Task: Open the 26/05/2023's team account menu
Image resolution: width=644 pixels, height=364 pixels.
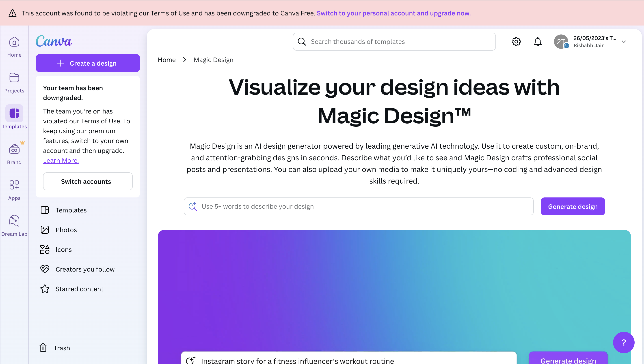Action: coord(590,41)
